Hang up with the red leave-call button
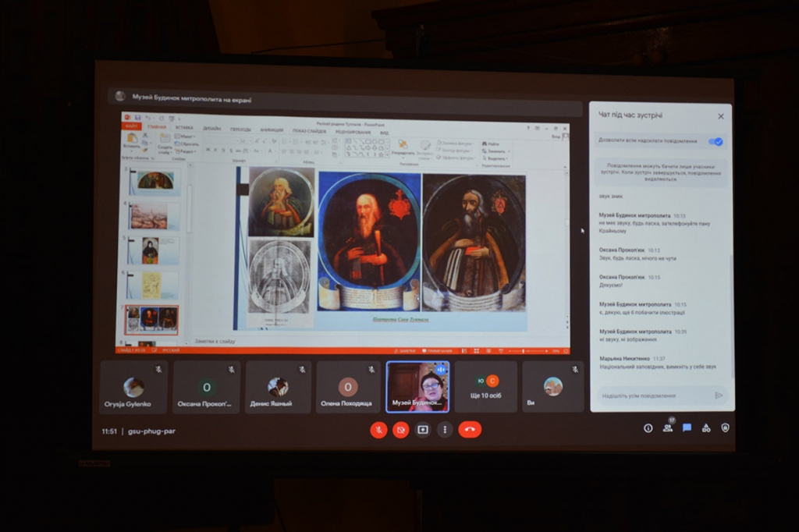Viewport: 799px width, 532px height. [x=470, y=430]
